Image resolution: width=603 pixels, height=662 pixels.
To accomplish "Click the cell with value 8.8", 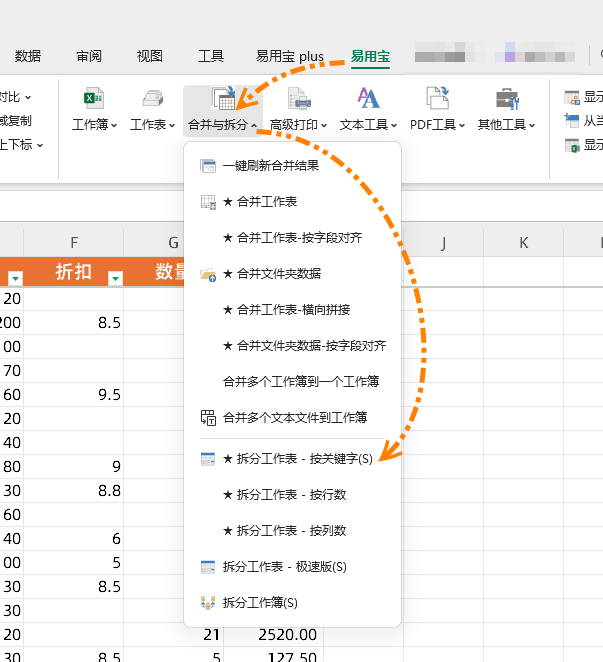I will coord(73,491).
